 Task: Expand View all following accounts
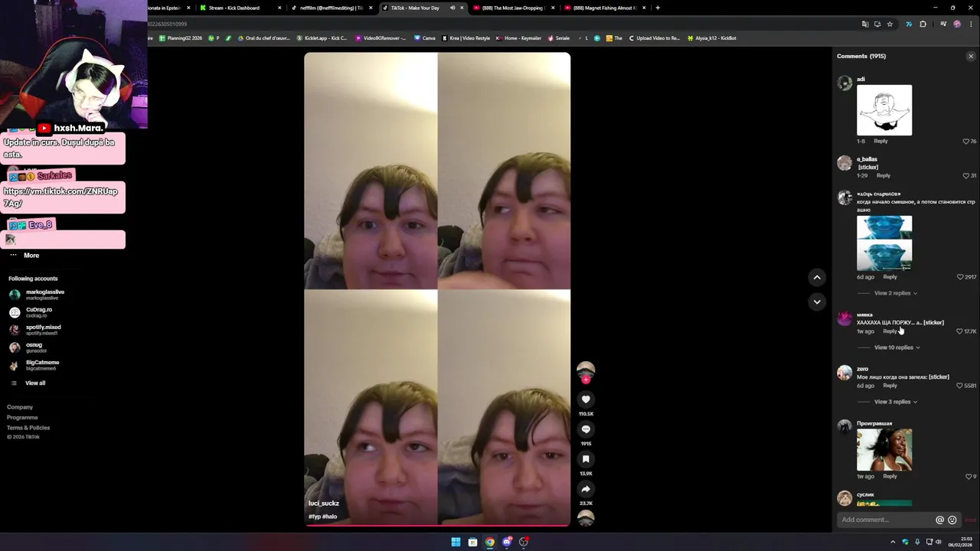pos(35,383)
